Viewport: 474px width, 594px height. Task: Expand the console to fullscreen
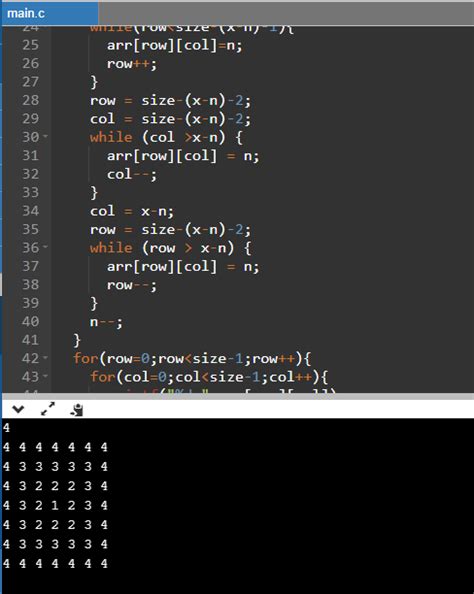48,409
